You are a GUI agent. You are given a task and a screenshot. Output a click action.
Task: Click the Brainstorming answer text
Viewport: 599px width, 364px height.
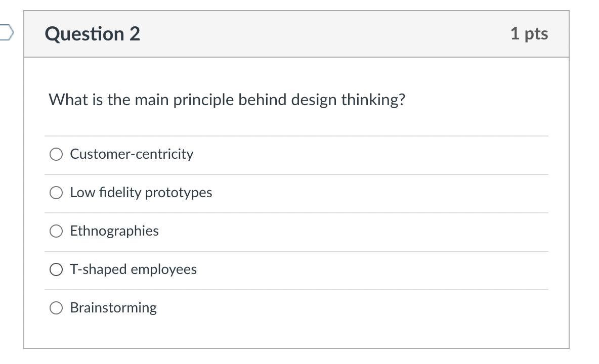(x=113, y=308)
